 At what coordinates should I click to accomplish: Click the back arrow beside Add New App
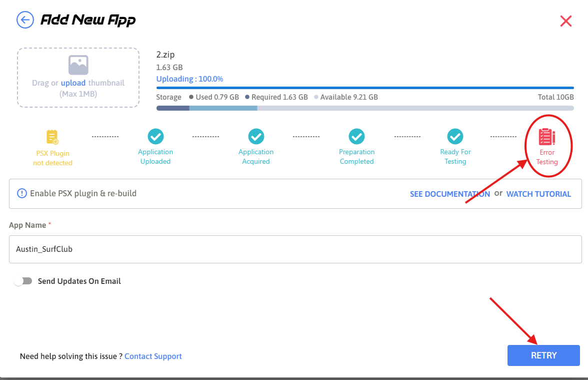click(24, 20)
